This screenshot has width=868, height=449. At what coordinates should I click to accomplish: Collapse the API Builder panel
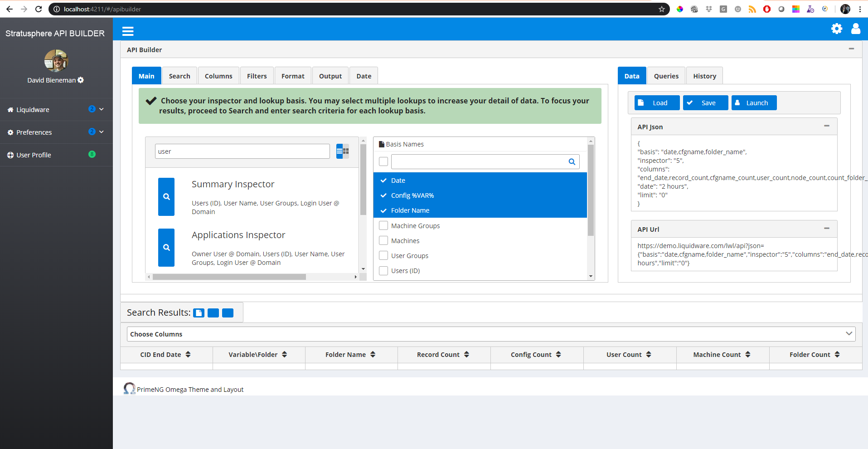pyautogui.click(x=851, y=49)
